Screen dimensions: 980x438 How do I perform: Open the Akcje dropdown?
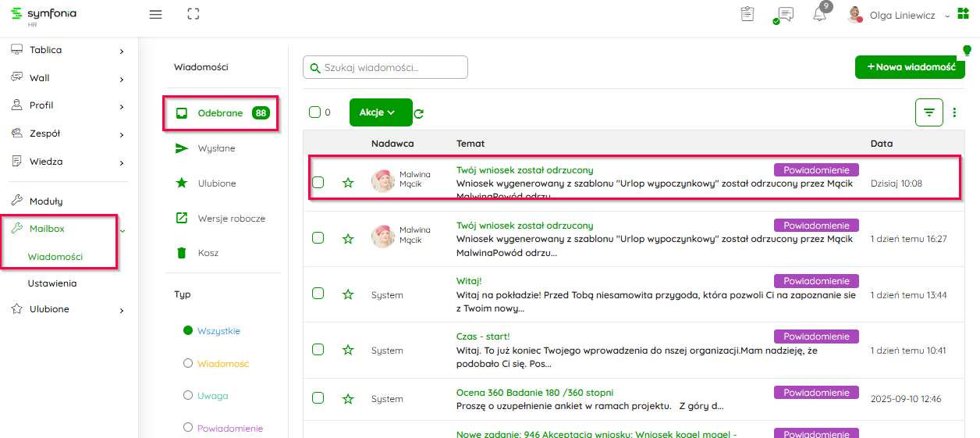click(x=380, y=112)
